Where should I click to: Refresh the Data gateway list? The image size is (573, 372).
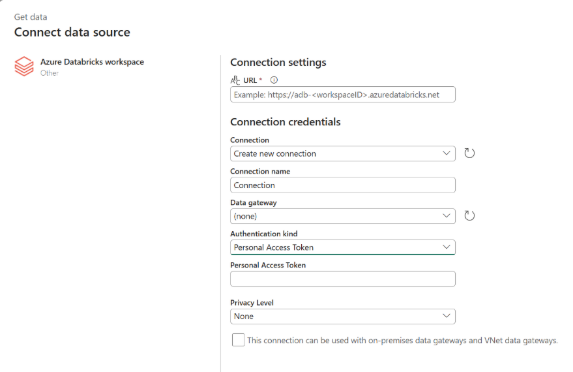point(470,216)
